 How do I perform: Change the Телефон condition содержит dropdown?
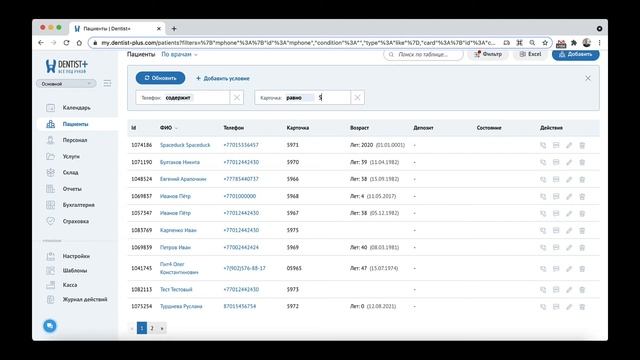pos(178,98)
